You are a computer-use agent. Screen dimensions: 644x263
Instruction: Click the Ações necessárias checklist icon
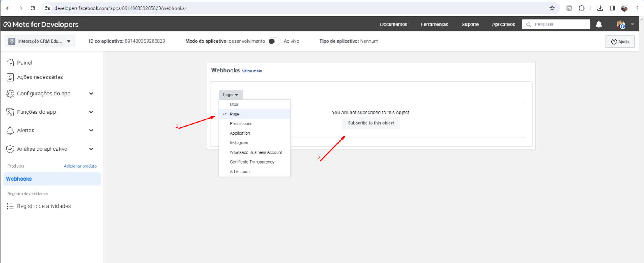click(10, 77)
